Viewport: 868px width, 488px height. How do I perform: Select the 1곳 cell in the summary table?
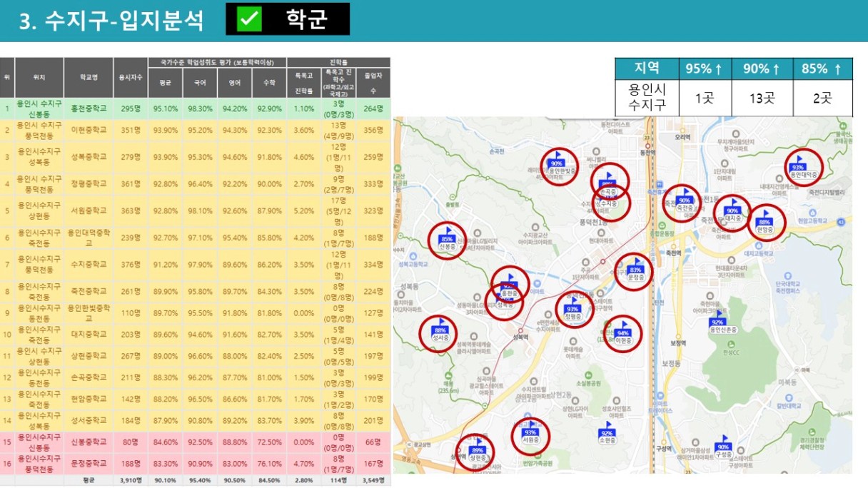[x=705, y=98]
